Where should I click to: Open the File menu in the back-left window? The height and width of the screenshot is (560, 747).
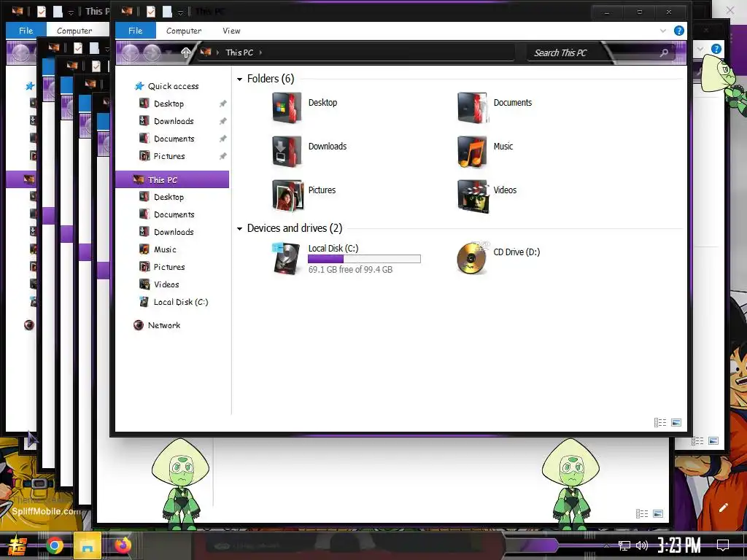(26, 31)
